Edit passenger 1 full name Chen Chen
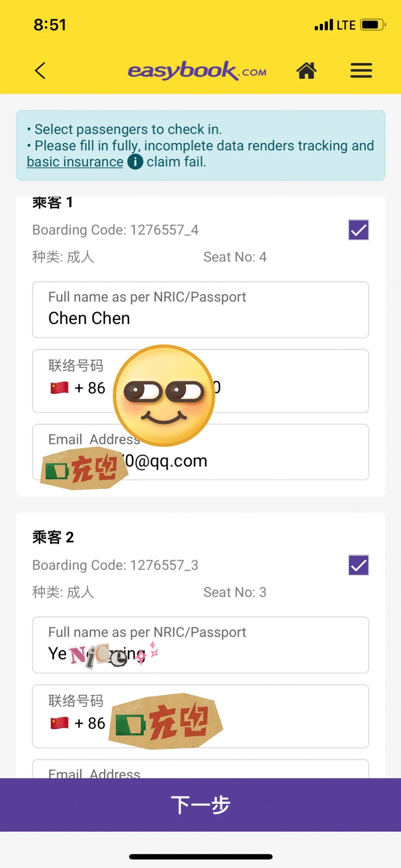The width and height of the screenshot is (401, 868). (x=200, y=310)
